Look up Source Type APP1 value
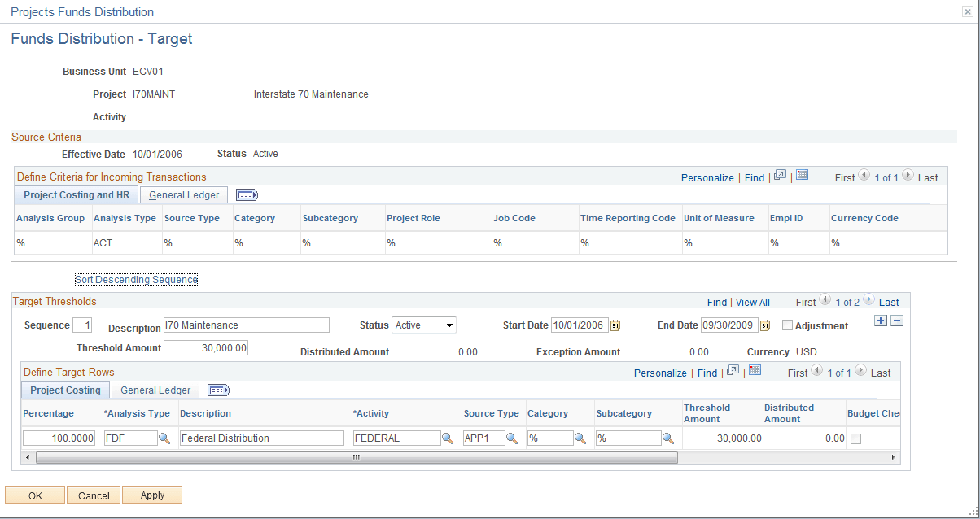Screen dimensions: 980x519 512,438
